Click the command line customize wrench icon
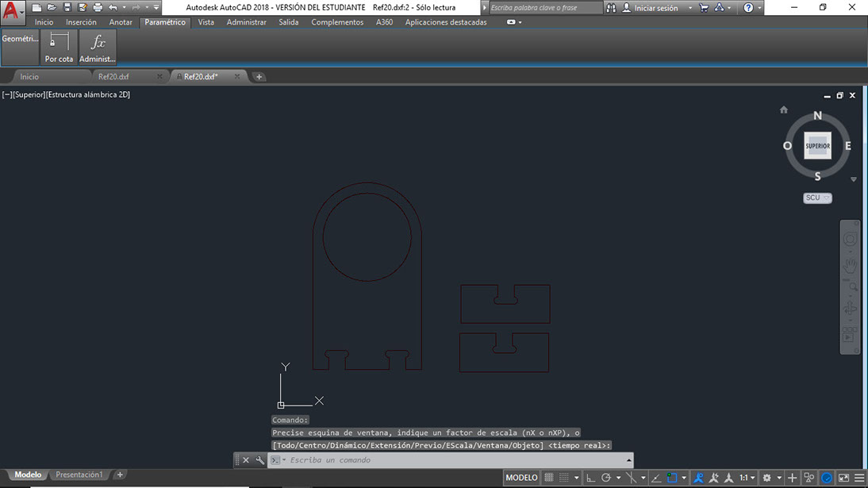The image size is (868, 488). pos(260,460)
